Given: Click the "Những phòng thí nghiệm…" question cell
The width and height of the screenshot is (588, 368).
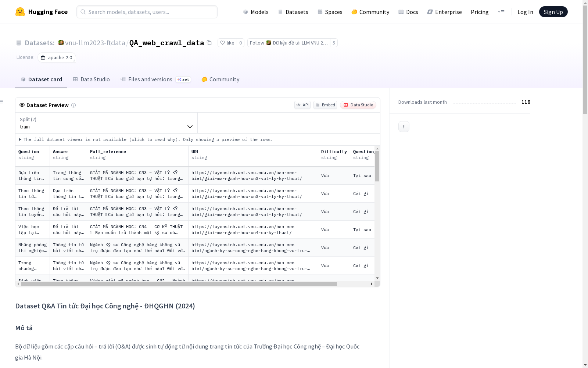Looking at the screenshot, I should (x=32, y=248).
